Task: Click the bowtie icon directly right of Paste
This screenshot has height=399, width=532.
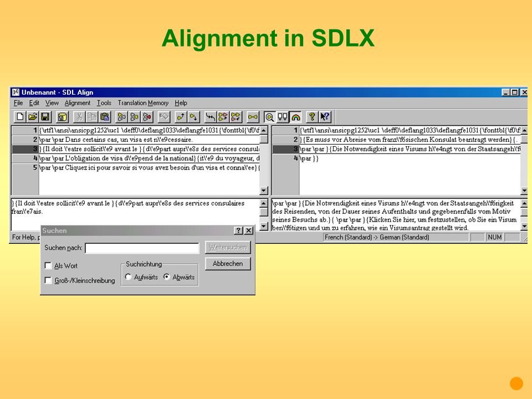Action: pyautogui.click(x=121, y=117)
